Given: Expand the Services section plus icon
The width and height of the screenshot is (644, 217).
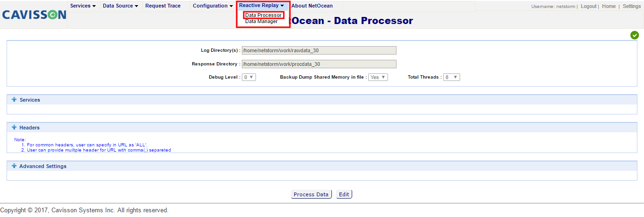Looking at the screenshot, I should coord(14,100).
